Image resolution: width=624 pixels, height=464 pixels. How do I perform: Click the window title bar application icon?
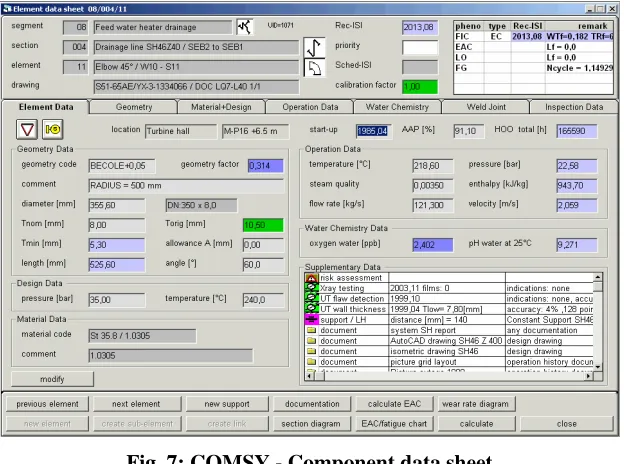click(x=7, y=8)
